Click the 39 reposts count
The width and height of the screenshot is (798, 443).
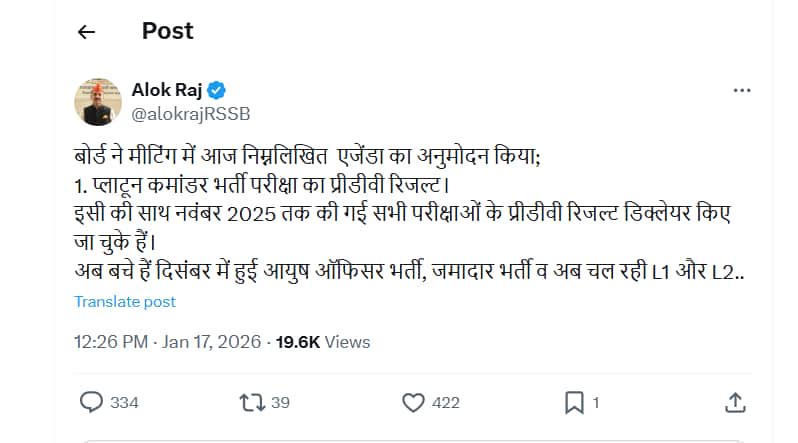281,403
